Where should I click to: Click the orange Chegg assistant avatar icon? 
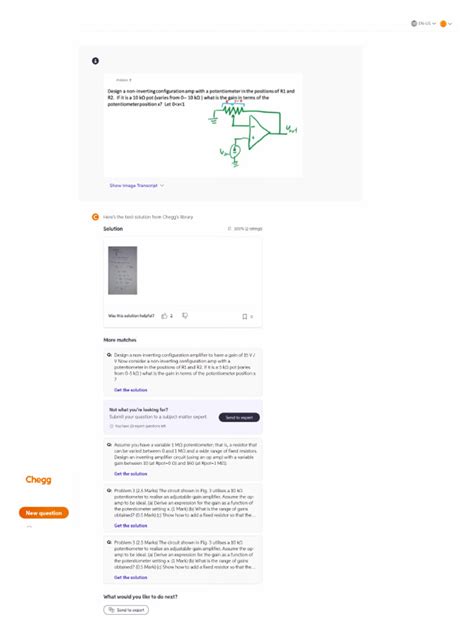(95, 217)
